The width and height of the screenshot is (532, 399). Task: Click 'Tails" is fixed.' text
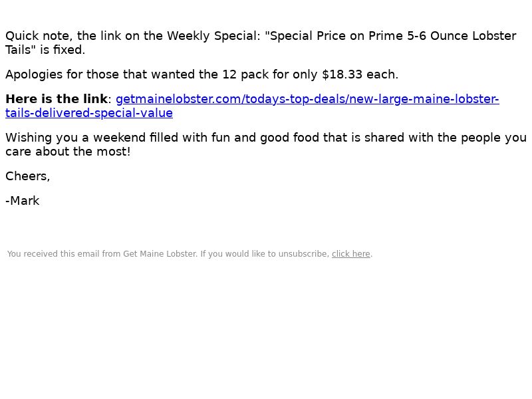[x=45, y=49]
